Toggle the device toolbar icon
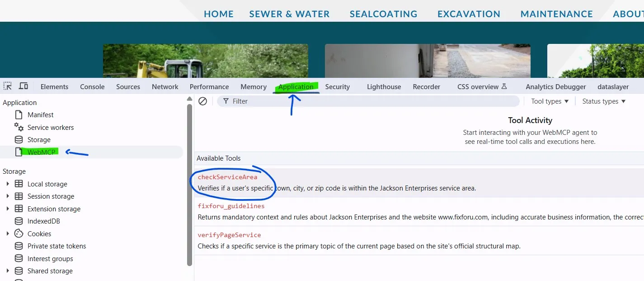Screen dimensions: 644x281 tap(24, 86)
